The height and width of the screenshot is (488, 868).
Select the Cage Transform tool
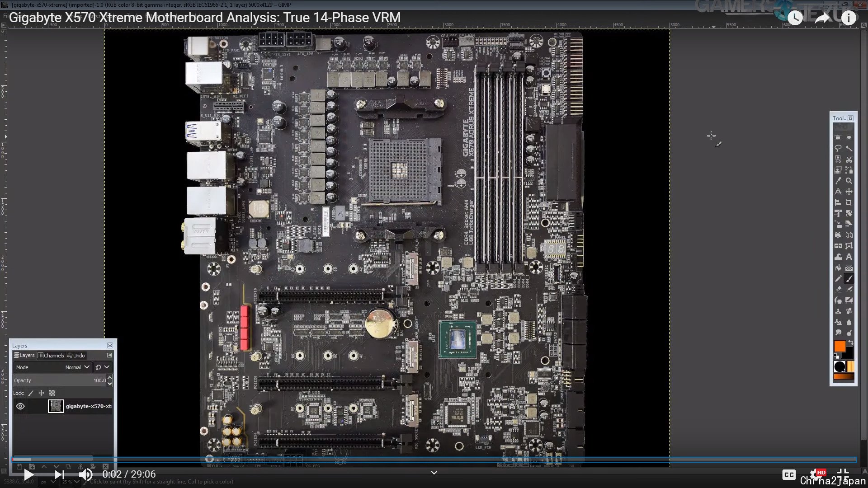coord(849,246)
